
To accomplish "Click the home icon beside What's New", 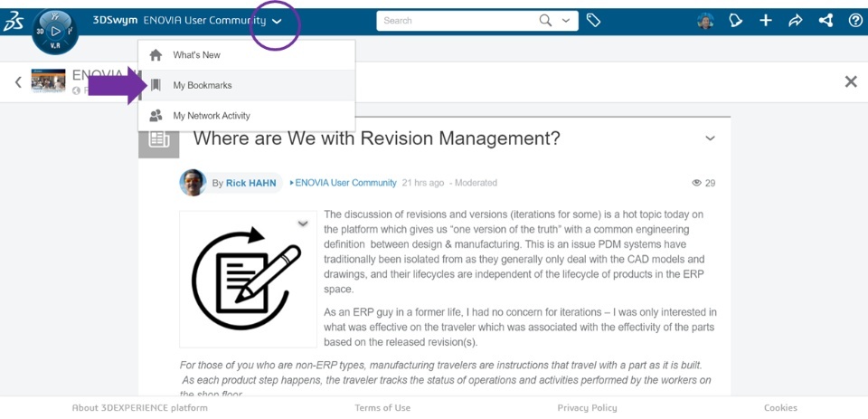I will pos(156,55).
